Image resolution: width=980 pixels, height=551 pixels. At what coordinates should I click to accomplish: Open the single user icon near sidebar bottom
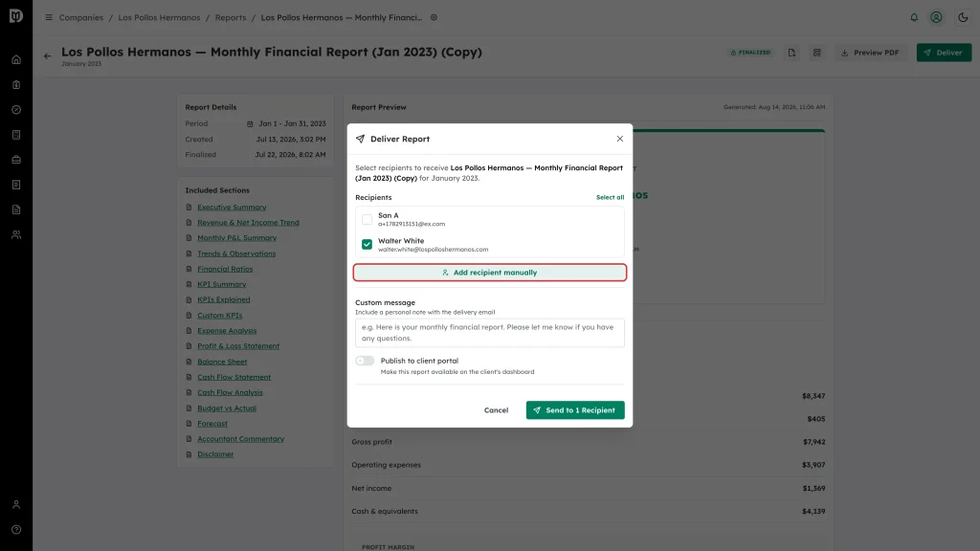pos(16,505)
